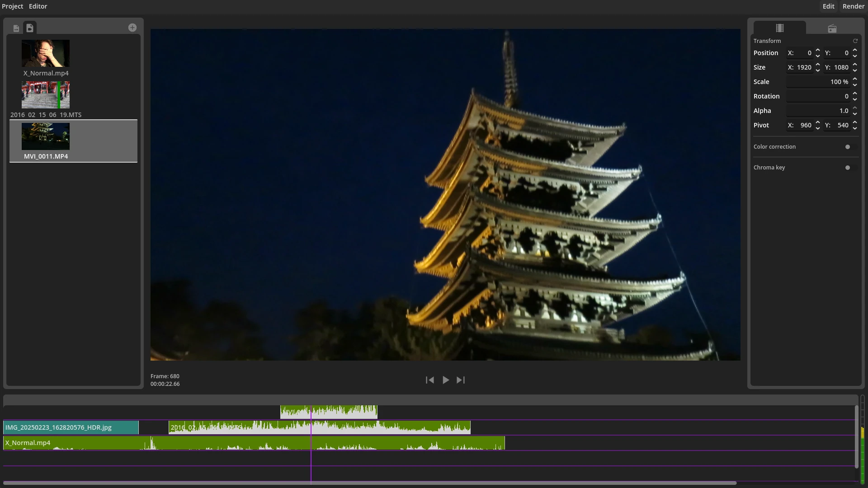Open the Project menu
This screenshot has width=868, height=488.
(12, 6)
